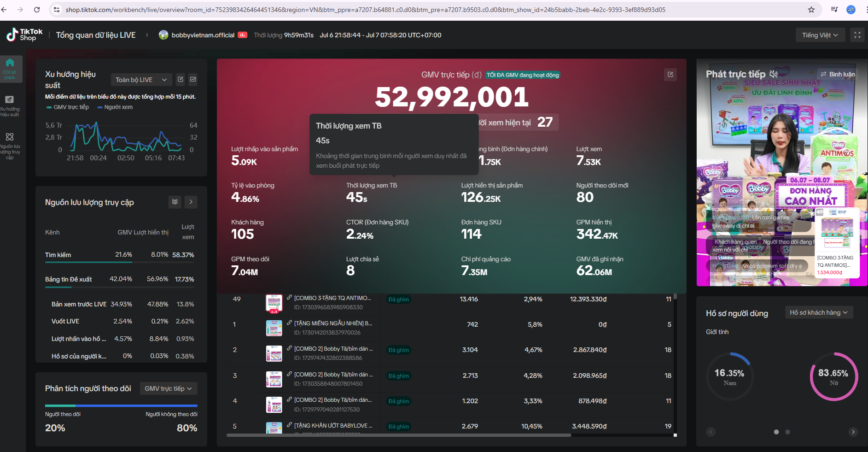Toggle Người xem legend series
This screenshot has width=868, height=452.
[x=115, y=107]
